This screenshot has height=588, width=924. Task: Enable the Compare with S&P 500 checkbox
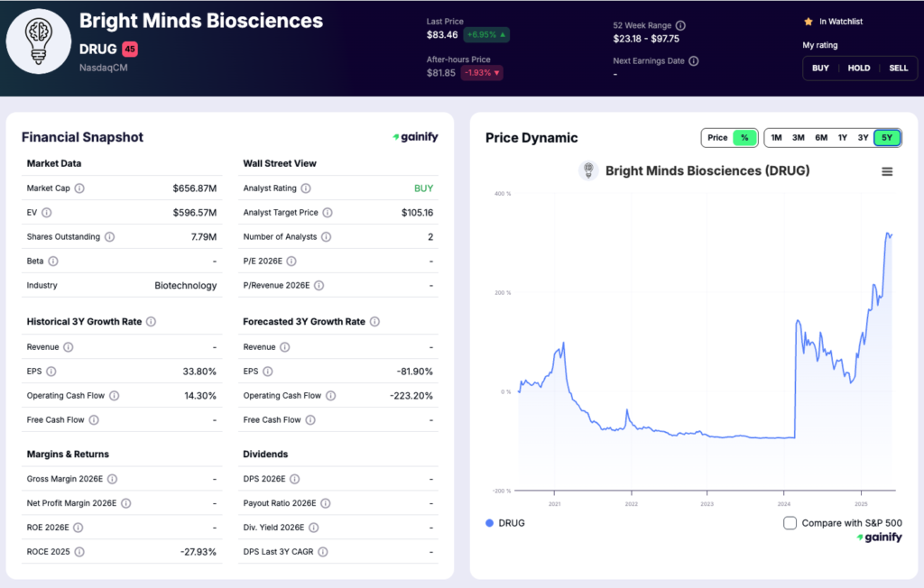click(x=790, y=522)
